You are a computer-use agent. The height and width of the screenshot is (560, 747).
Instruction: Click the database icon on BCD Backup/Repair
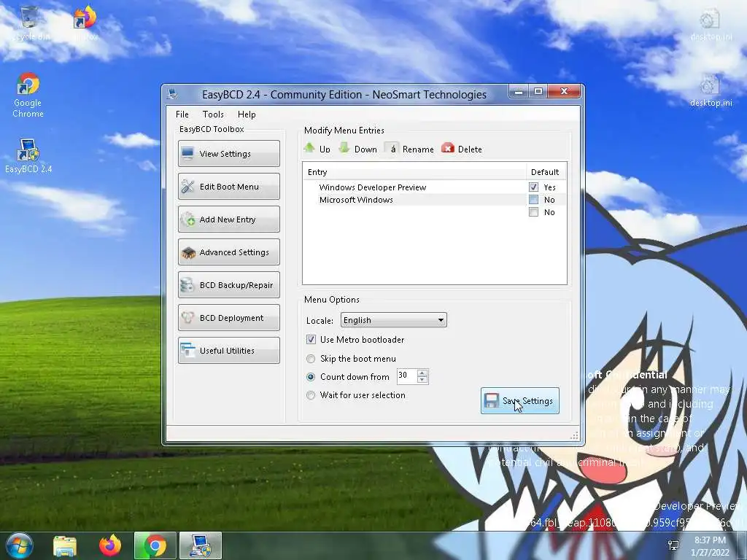(x=187, y=285)
